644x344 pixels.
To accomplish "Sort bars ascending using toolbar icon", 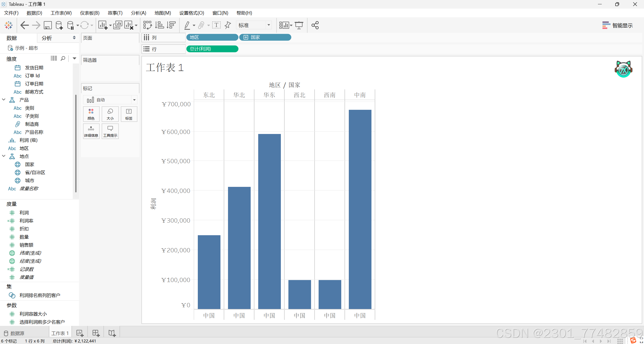I will [159, 25].
